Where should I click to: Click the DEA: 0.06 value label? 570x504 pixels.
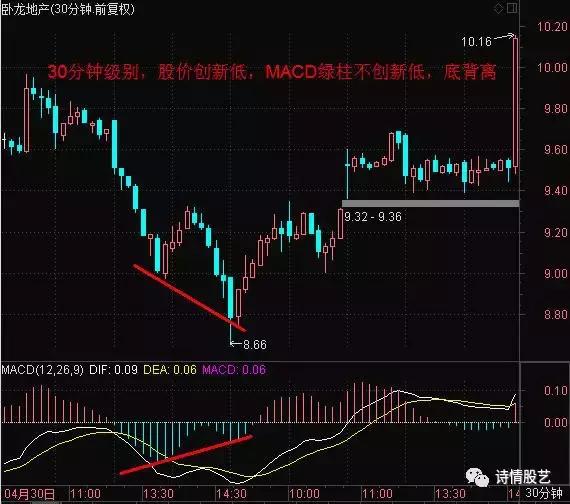click(170, 370)
